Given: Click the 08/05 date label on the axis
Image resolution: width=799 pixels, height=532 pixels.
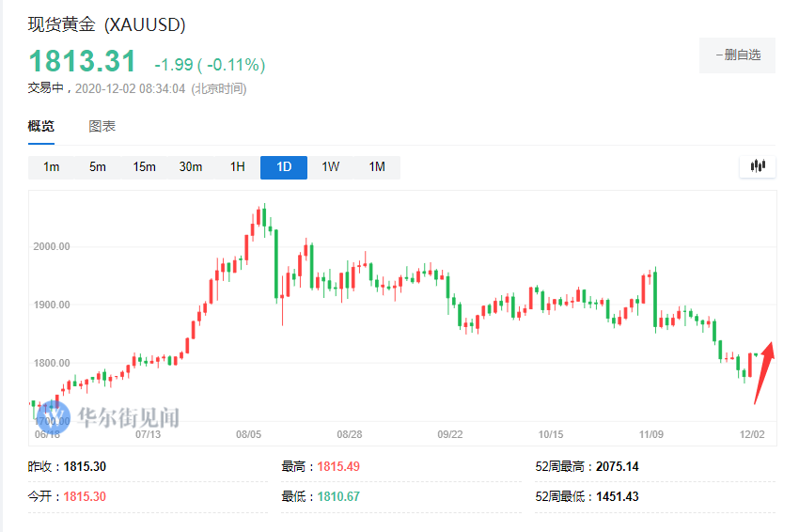Looking at the screenshot, I should (249, 434).
